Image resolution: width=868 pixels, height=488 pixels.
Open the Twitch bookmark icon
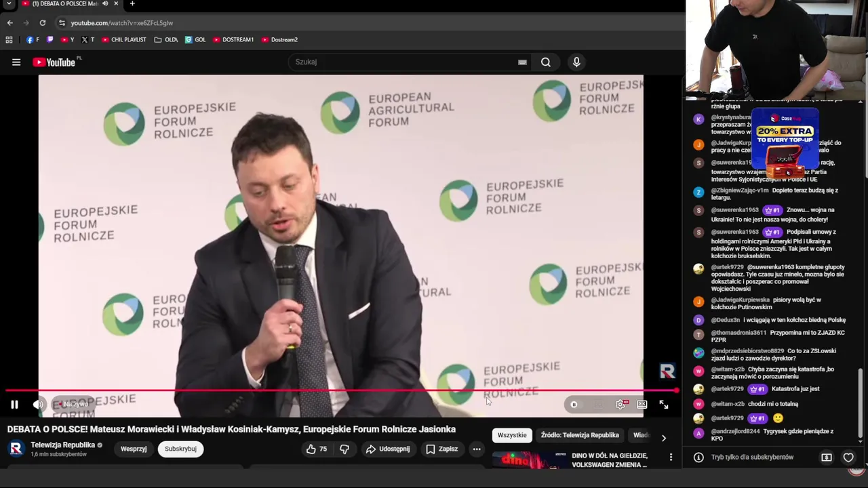pyautogui.click(x=50, y=40)
